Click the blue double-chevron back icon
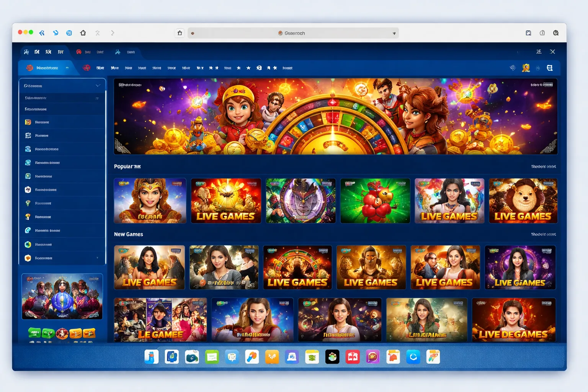The height and width of the screenshot is (392, 588). (x=42, y=33)
